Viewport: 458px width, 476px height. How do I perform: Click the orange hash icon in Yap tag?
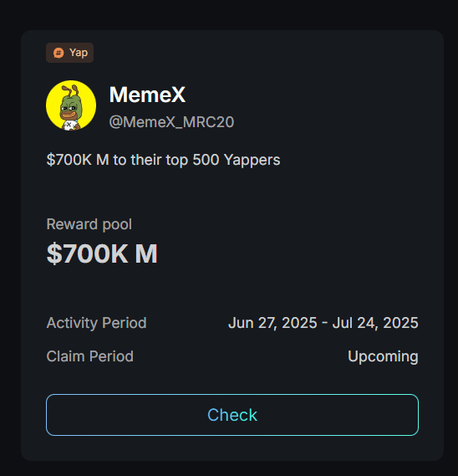59,53
